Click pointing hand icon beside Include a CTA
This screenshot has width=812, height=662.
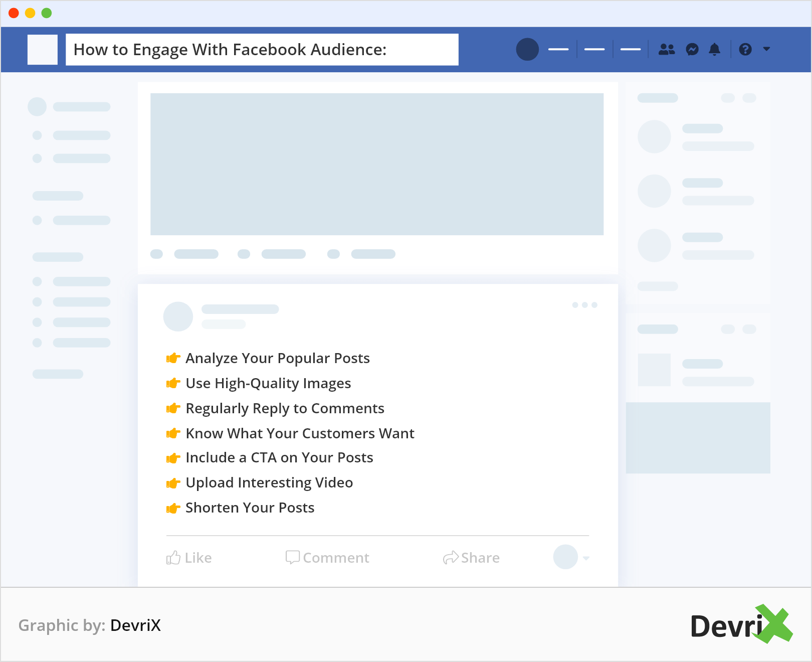(x=173, y=458)
